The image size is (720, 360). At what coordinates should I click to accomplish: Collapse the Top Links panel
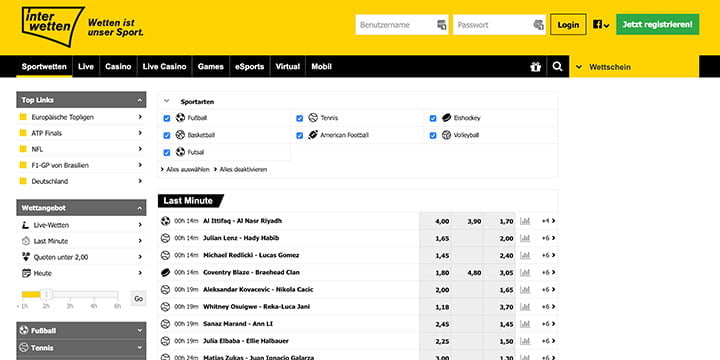pyautogui.click(x=139, y=100)
